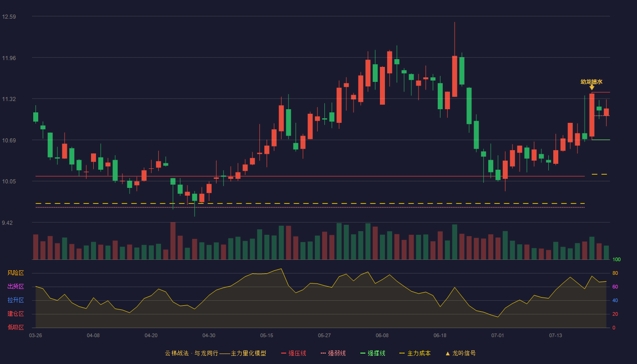Click the 40 indicator axis label
The width and height of the screenshot is (637, 364).
tap(615, 300)
